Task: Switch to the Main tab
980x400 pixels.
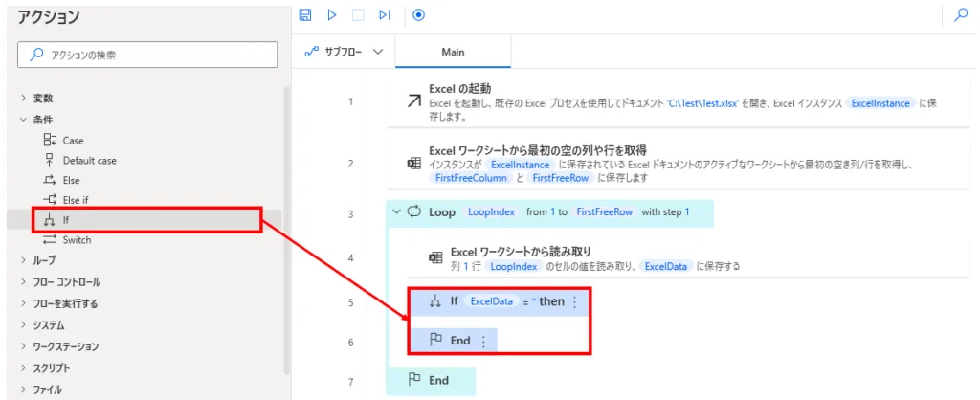Action: tap(453, 52)
